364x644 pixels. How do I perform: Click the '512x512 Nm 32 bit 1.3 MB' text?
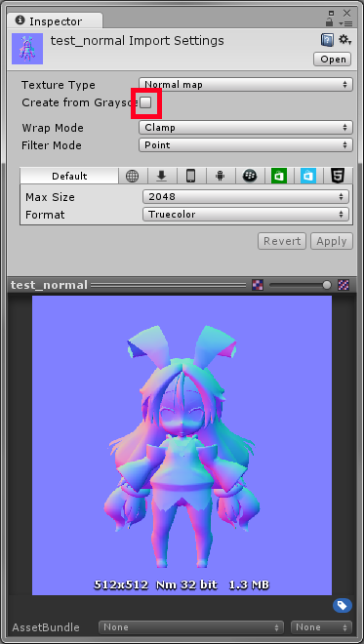click(182, 584)
